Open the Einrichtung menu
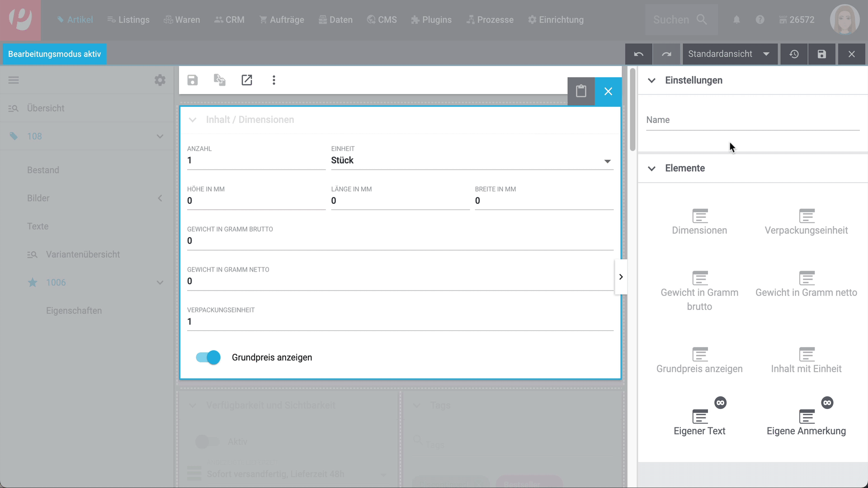This screenshot has width=868, height=488. (x=556, y=20)
